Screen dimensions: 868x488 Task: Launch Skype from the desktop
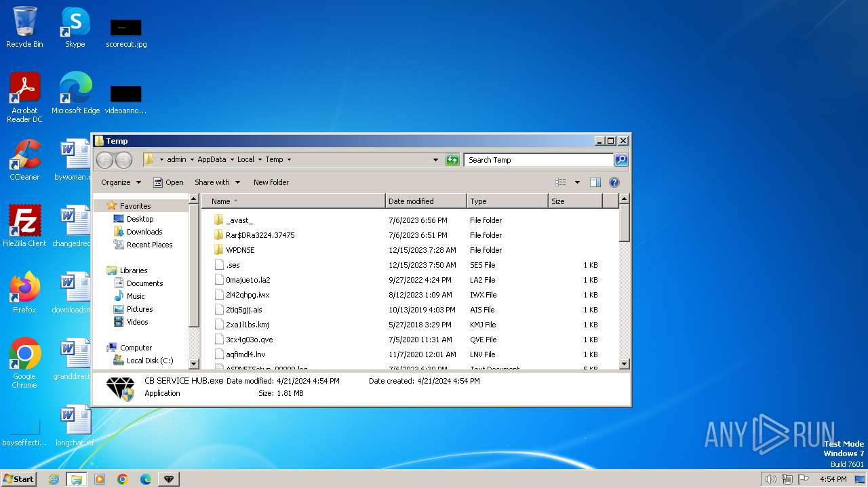click(x=75, y=27)
